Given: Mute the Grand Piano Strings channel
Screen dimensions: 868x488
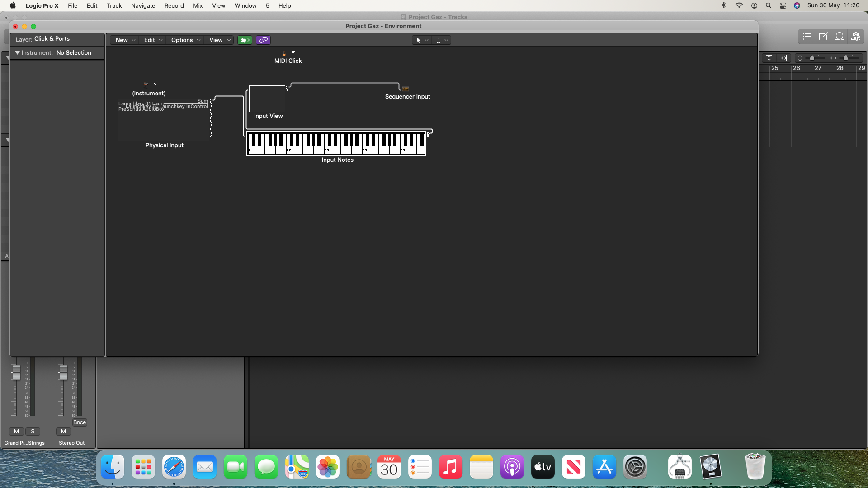Looking at the screenshot, I should [17, 432].
